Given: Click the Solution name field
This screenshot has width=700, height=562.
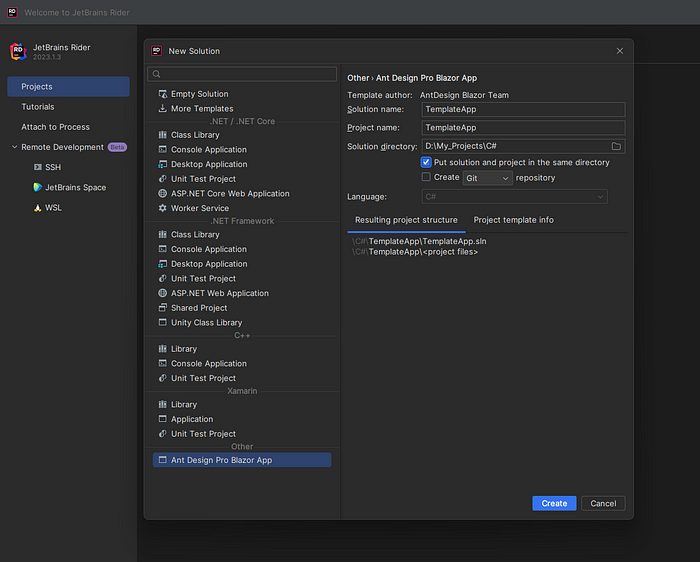Looking at the screenshot, I should coord(523,109).
